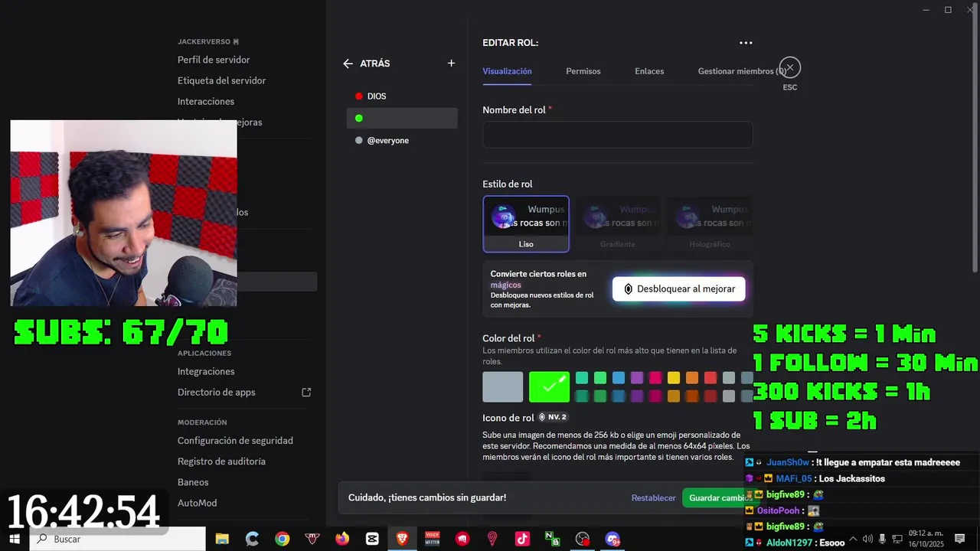980x551 pixels.
Task: Select the unnamed green role
Action: coord(402,119)
